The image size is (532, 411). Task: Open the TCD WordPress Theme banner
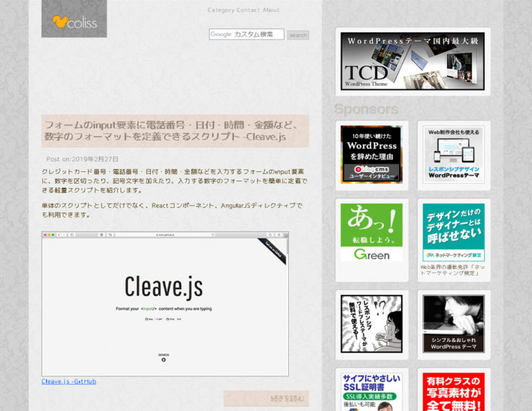(413, 62)
